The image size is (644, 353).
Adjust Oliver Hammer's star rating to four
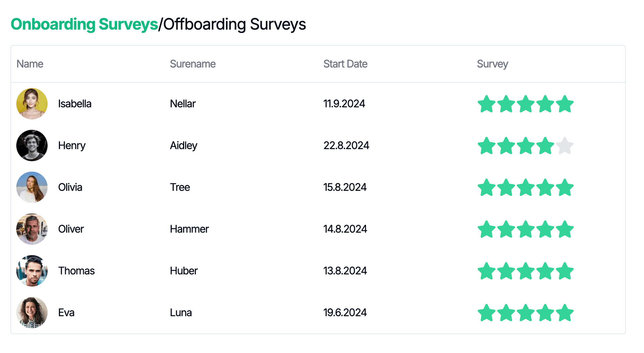point(546,229)
